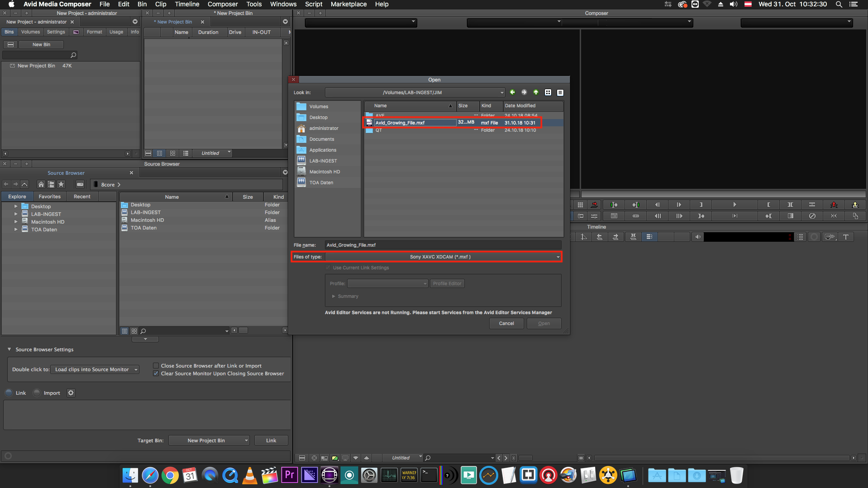The image size is (868, 488).
Task: Click the Cancel button in Open dialog
Action: coord(506,323)
